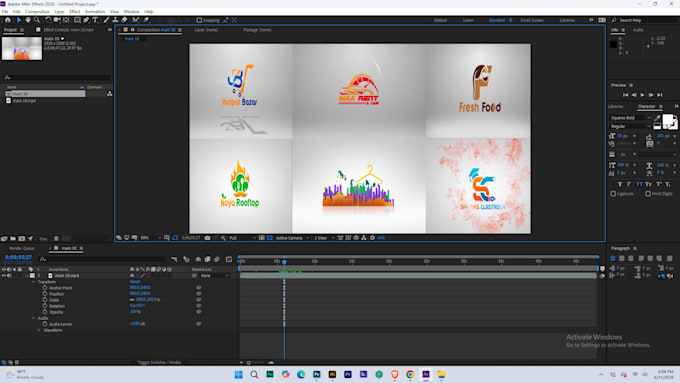Select the Rotation tool
Viewport: 680px width, 383px height.
click(48, 20)
